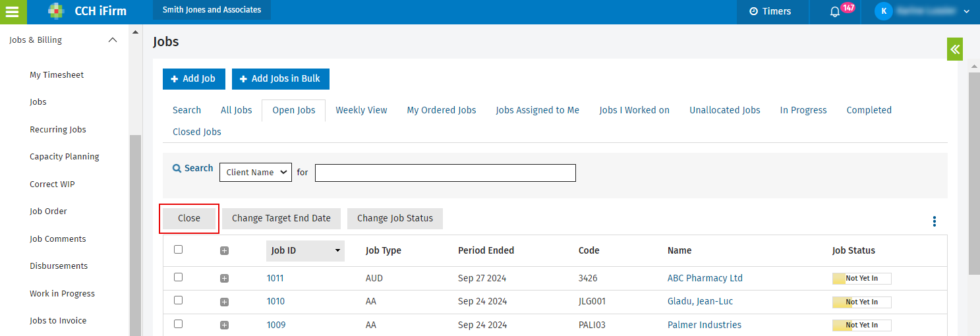The image size is (980, 336).
Task: Open job 1010 link
Action: [x=275, y=301]
